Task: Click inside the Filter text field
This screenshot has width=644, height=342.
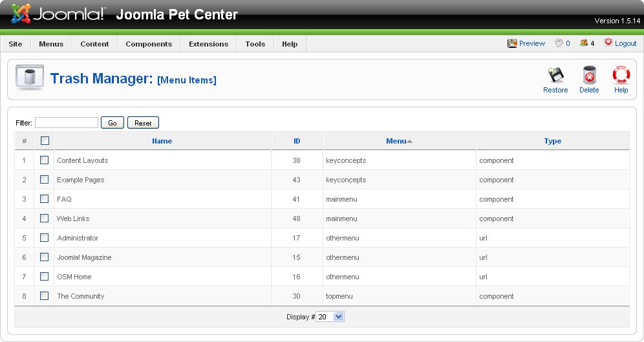Action: tap(67, 122)
